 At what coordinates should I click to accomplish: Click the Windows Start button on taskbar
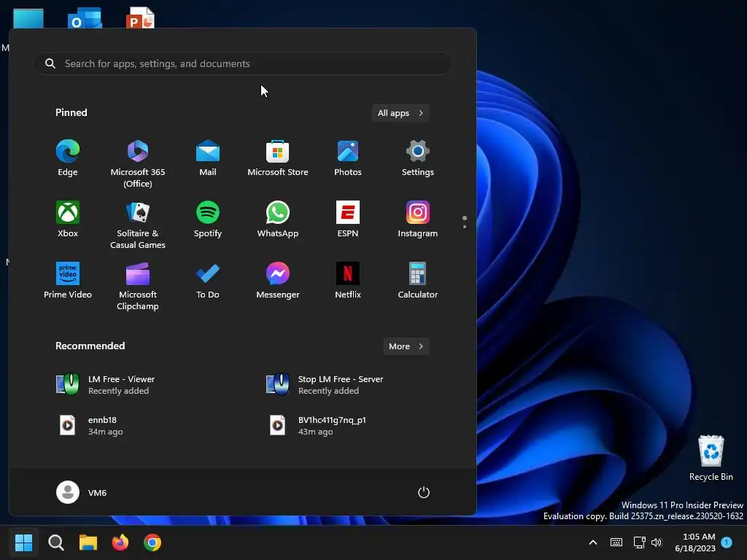(x=24, y=542)
